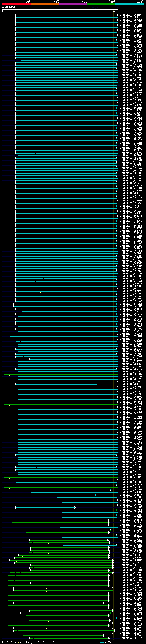Open hit UniRef100_A1YYP7

131,437
